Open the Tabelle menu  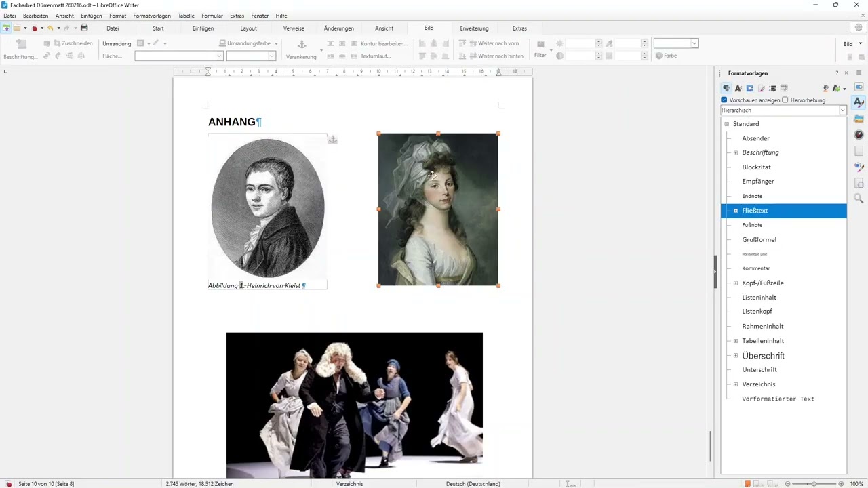[x=186, y=16]
